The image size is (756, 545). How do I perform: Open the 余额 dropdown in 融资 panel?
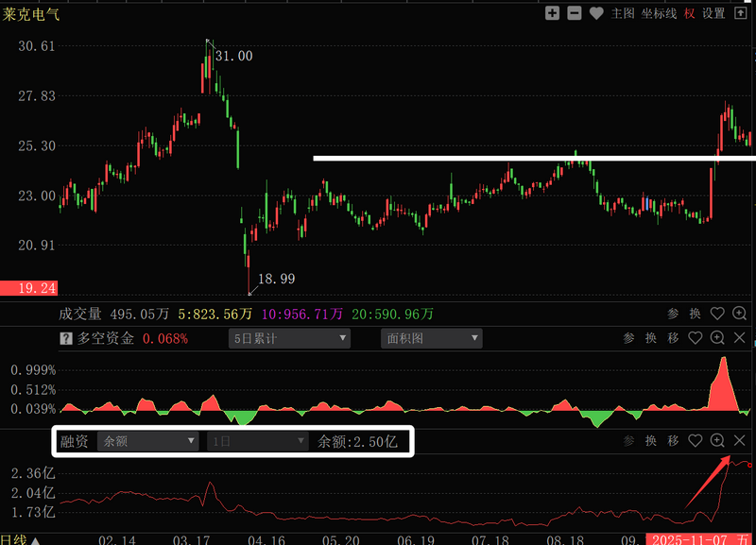[149, 441]
